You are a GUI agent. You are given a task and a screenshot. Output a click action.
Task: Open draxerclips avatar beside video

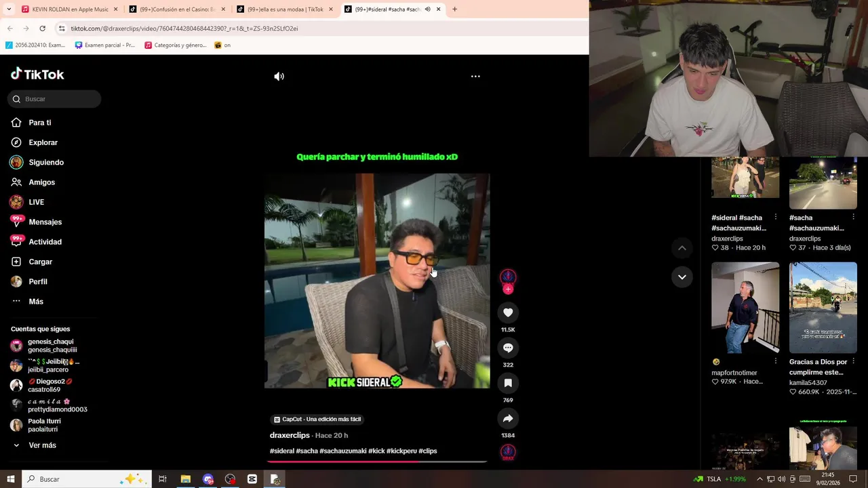[508, 277]
